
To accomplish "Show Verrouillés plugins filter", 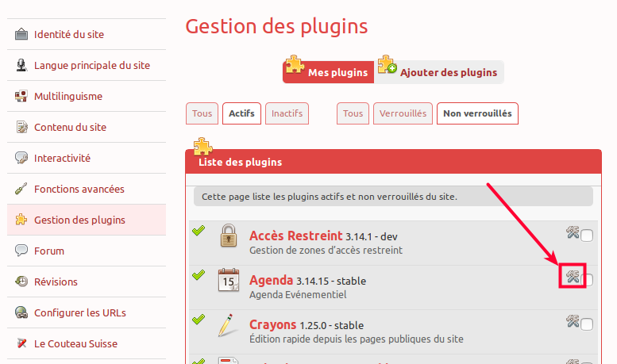I will 403,113.
